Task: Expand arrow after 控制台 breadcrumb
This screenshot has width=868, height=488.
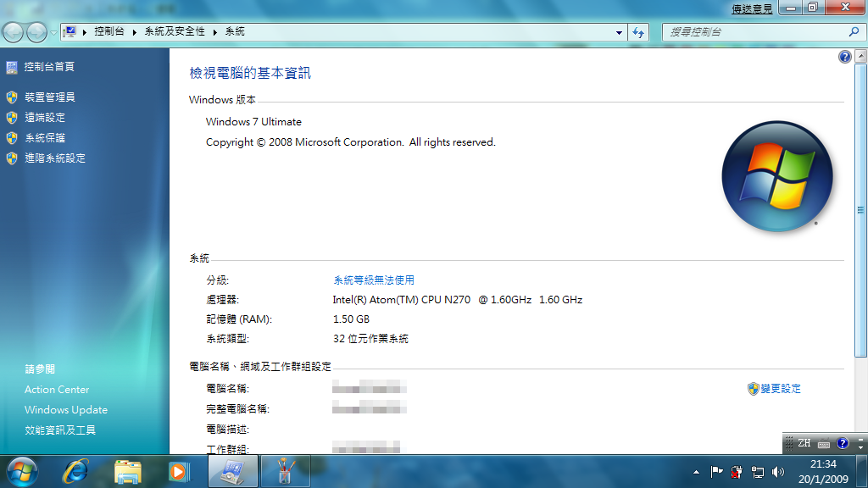Action: pyautogui.click(x=135, y=32)
